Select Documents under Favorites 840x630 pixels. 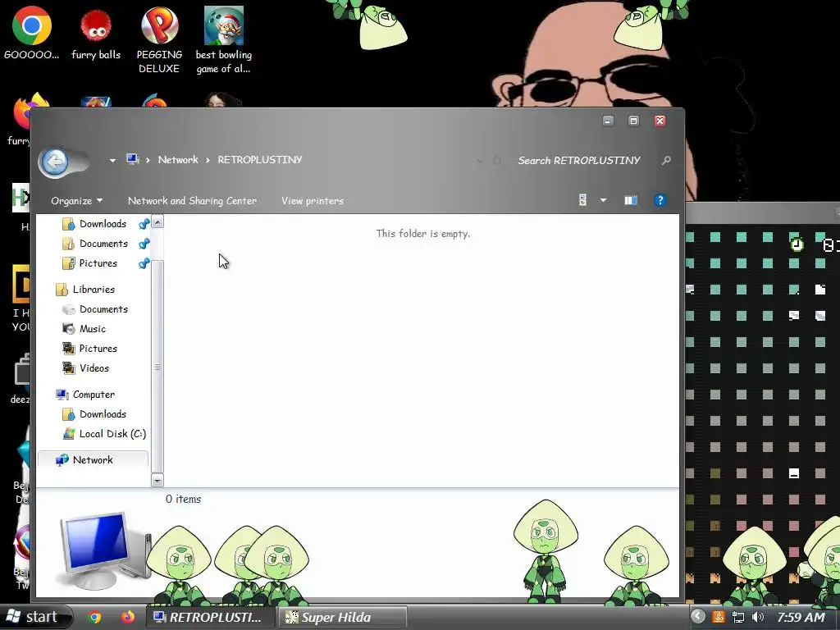pyautogui.click(x=103, y=243)
